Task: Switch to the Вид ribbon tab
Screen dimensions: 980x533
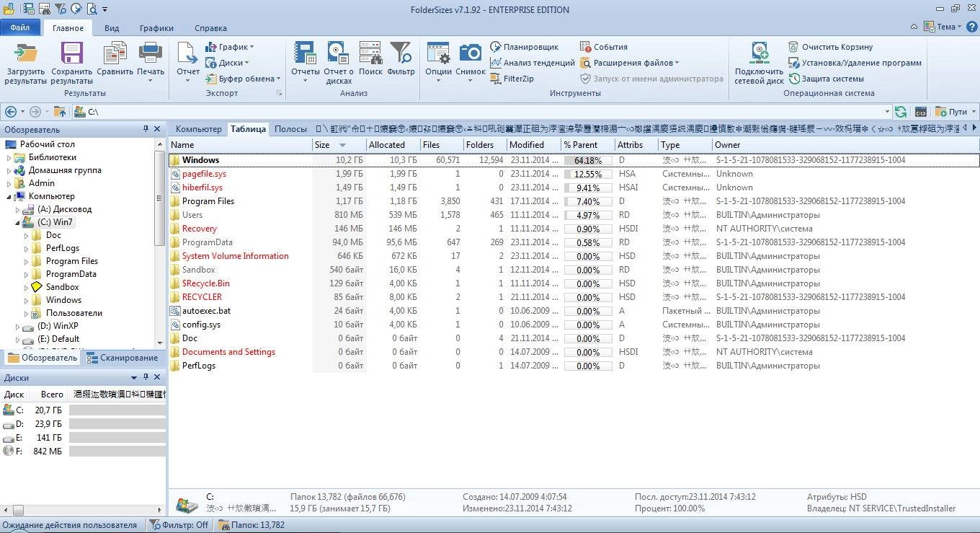Action: [112, 28]
